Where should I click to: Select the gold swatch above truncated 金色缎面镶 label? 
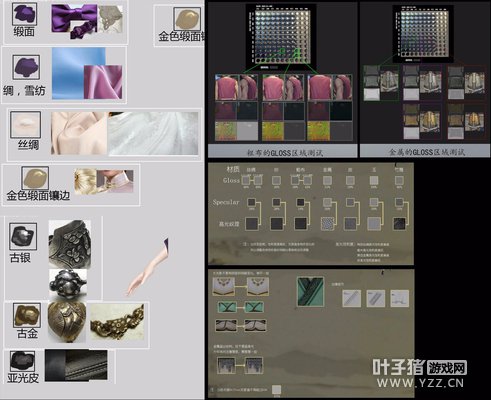click(x=187, y=19)
